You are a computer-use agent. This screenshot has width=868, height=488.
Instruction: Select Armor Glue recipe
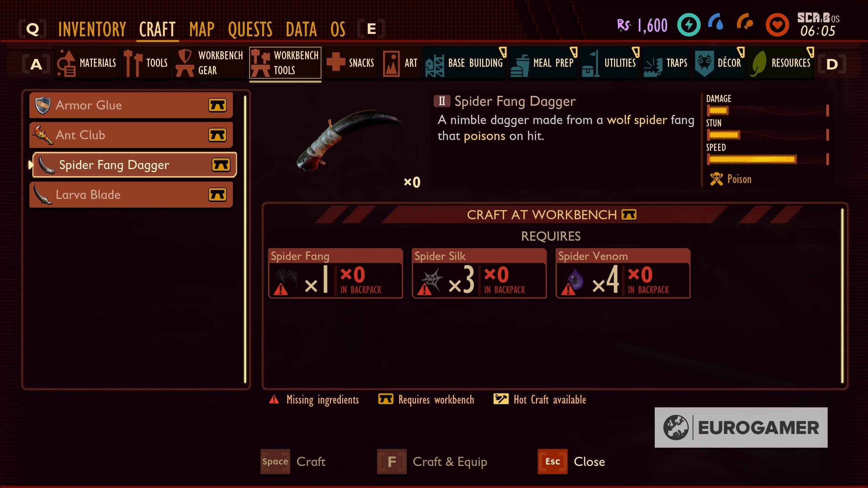[131, 105]
